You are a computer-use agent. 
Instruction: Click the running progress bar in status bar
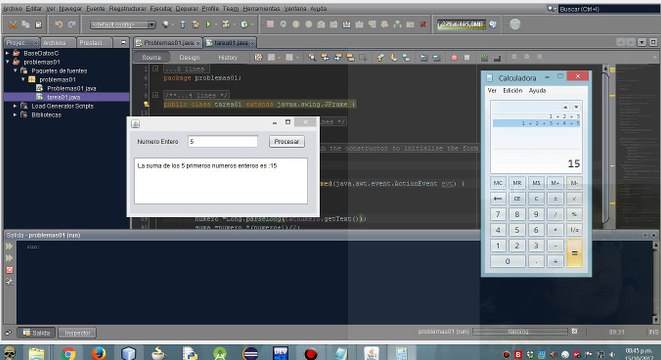click(x=520, y=332)
